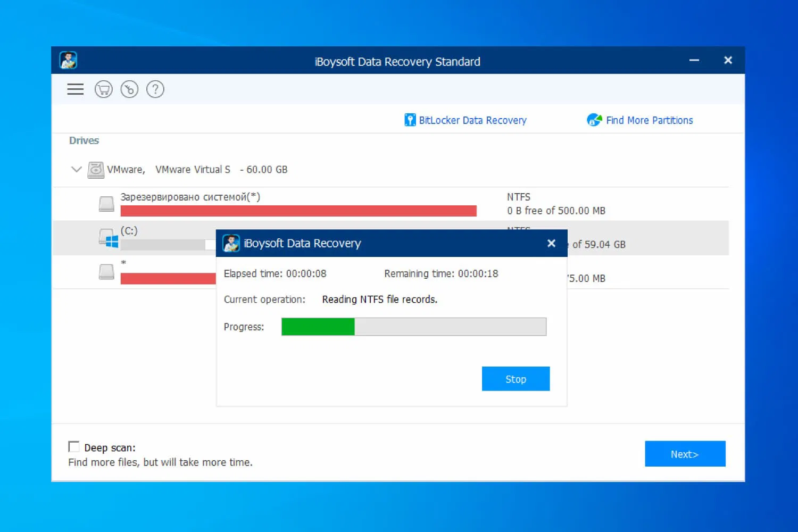Click the Next button
The image size is (798, 532).
pos(685,453)
